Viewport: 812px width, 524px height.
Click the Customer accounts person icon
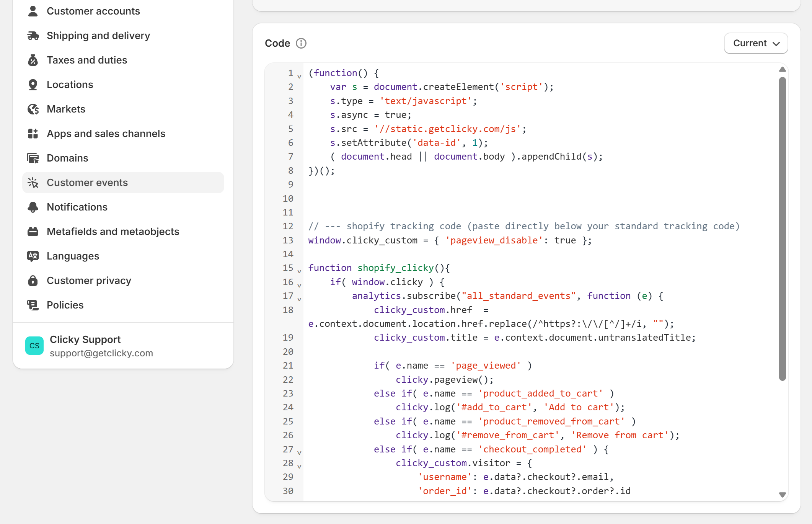point(33,11)
